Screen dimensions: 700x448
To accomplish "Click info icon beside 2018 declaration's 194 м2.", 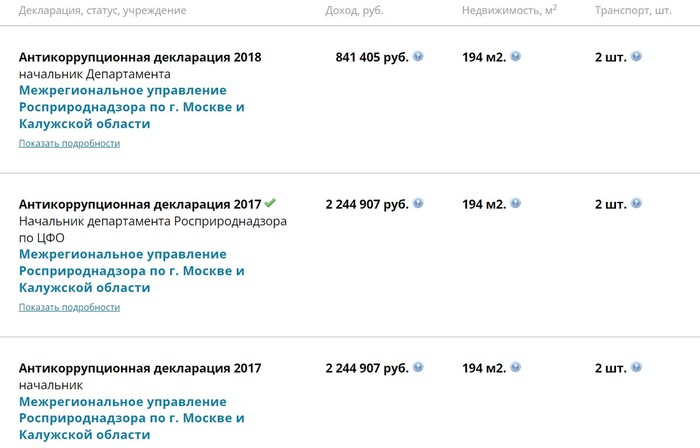I will (x=515, y=56).
